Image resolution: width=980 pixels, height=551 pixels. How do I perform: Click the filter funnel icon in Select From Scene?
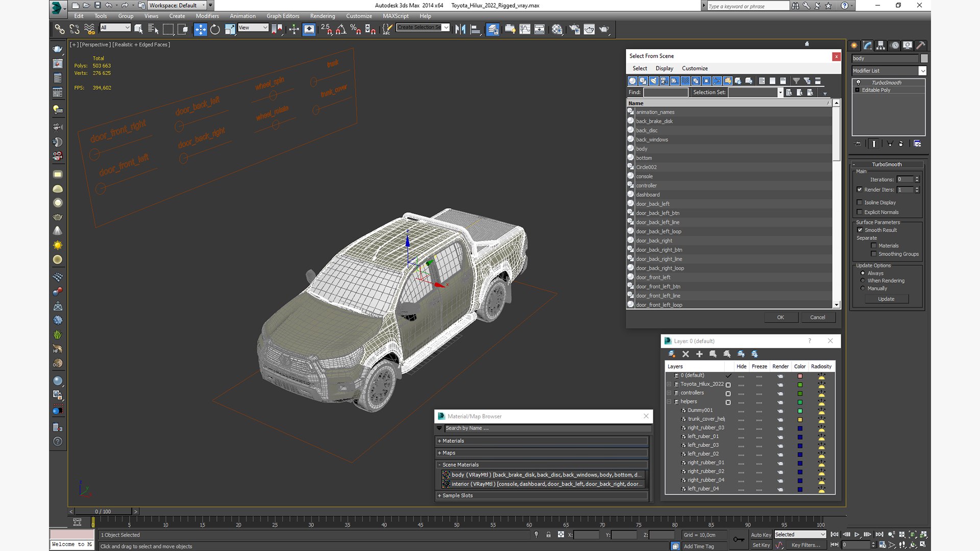click(796, 81)
